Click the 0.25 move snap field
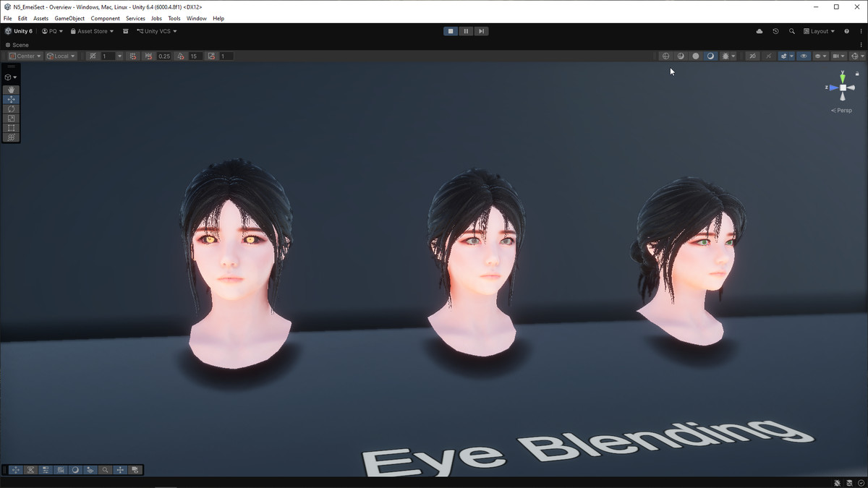Screen dimensions: 868x488 [x=164, y=56]
